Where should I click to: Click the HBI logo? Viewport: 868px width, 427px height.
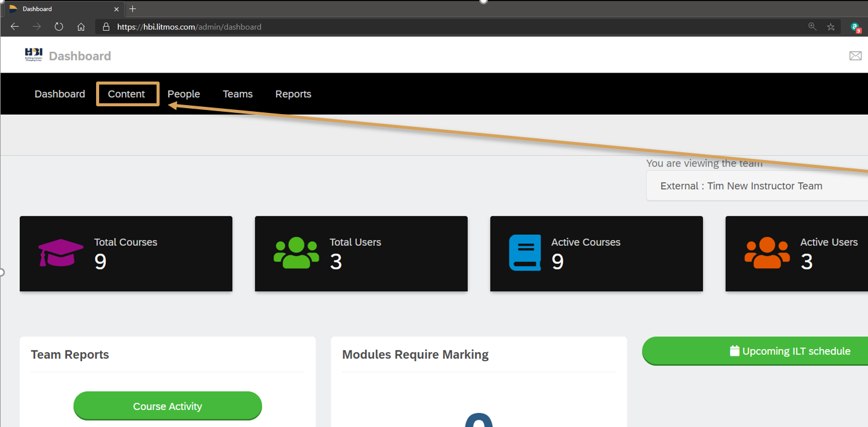(x=34, y=55)
